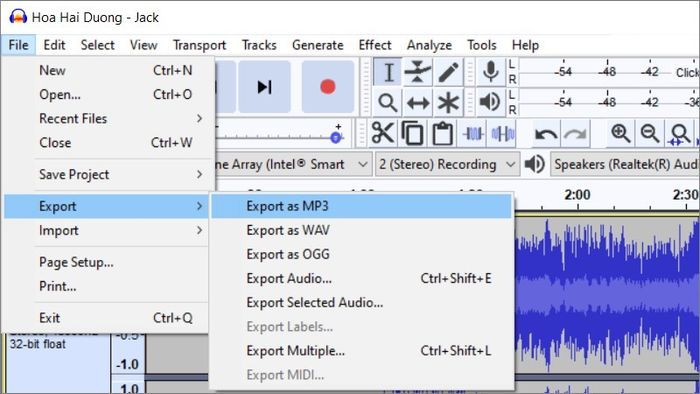Open the Tools menu
Viewport: 700px width, 394px height.
click(x=482, y=45)
